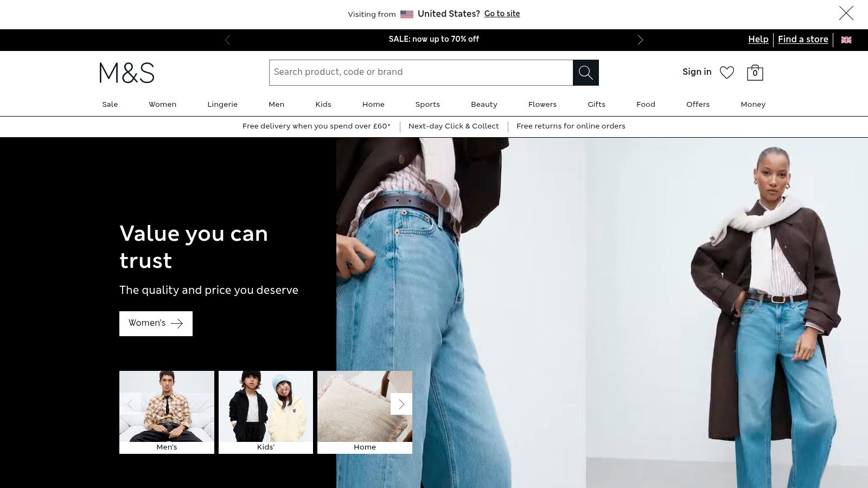Advance the sale banner with right arrow
The image size is (868, 488).
click(x=640, y=40)
